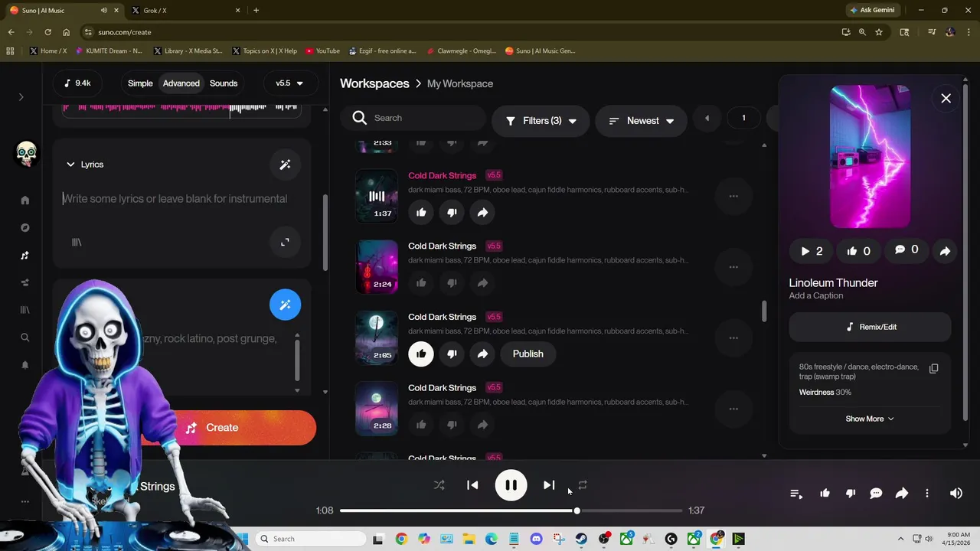
Task: Open Search in the Suno sidebar
Action: click(24, 337)
